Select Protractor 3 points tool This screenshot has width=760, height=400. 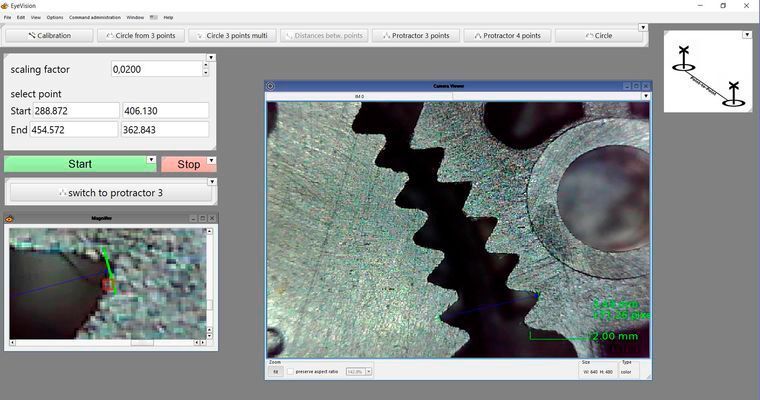tap(415, 35)
